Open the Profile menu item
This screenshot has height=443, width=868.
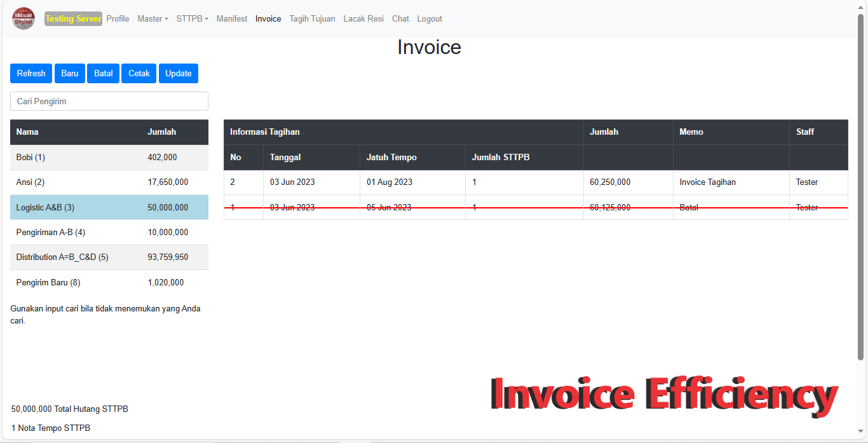[x=118, y=19]
